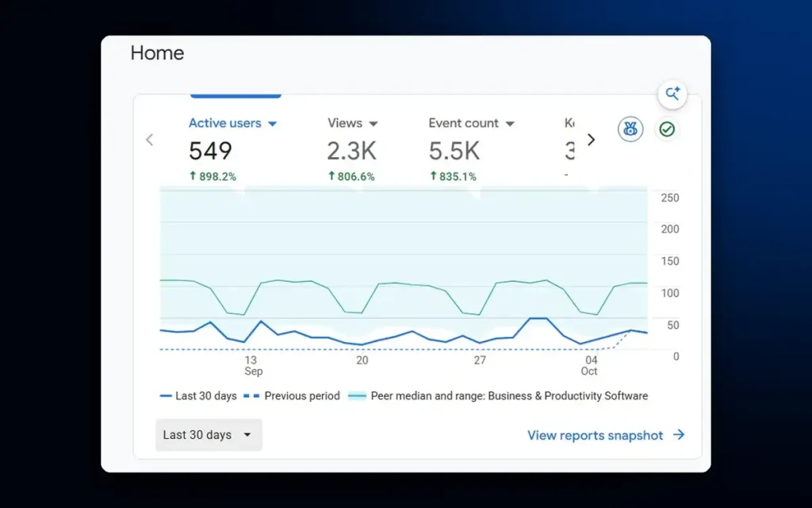This screenshot has width=812, height=508.
Task: Open View reports snapshot link
Action: [x=595, y=436]
